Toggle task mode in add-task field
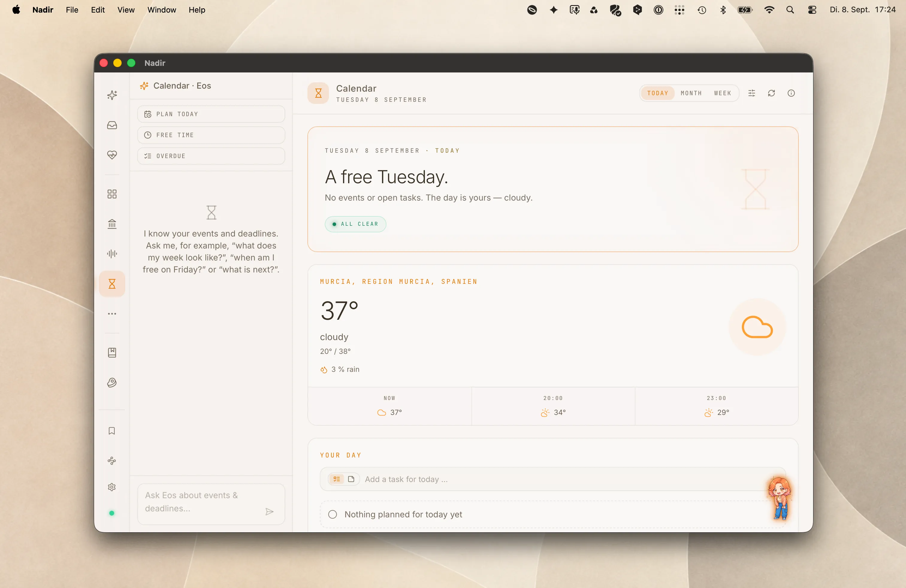The image size is (906, 588). click(336, 479)
